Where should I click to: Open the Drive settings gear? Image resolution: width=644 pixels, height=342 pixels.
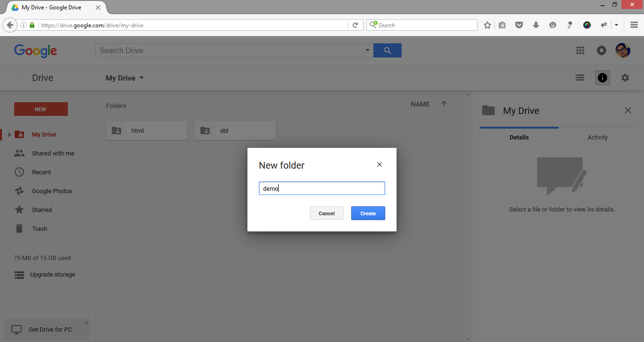[625, 77]
